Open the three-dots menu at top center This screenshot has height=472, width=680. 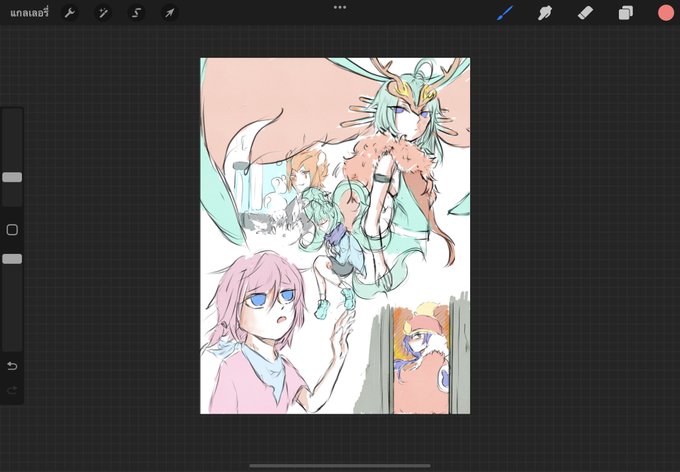340,7
